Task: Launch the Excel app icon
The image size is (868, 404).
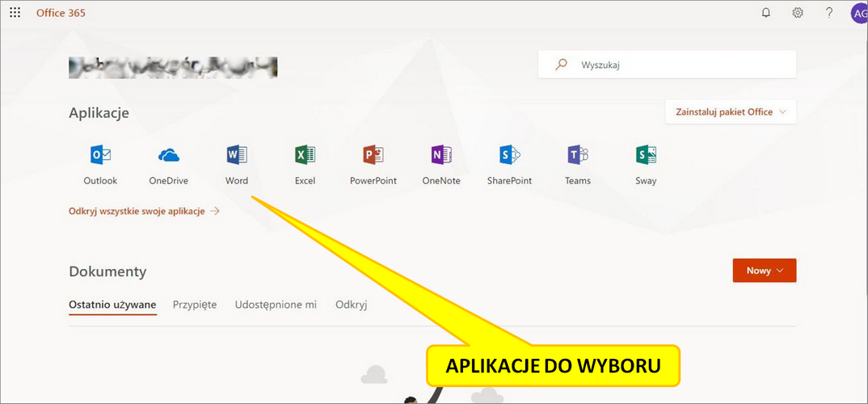Action: point(305,155)
